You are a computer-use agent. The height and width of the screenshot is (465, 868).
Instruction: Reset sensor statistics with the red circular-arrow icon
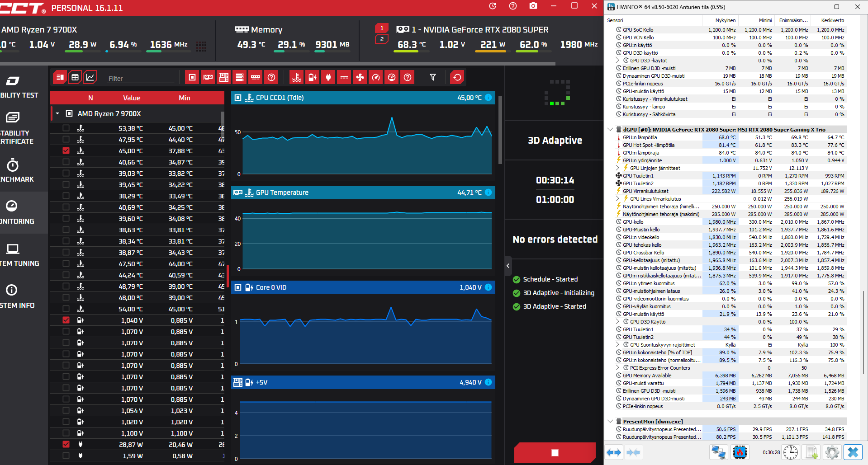[457, 77]
